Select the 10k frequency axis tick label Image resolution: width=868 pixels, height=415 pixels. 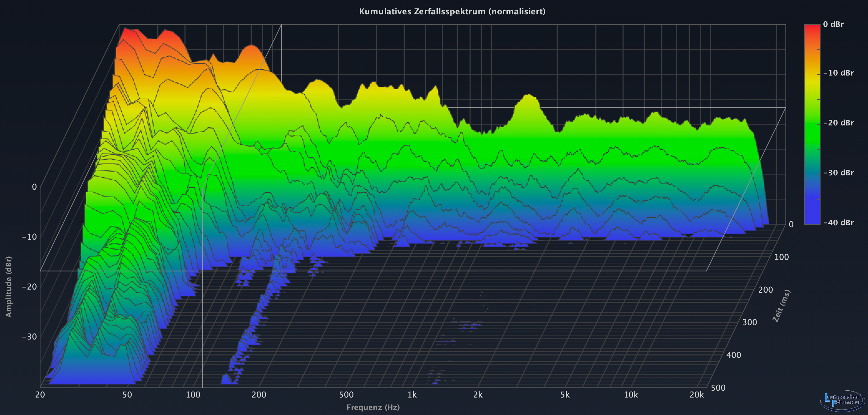tap(630, 395)
